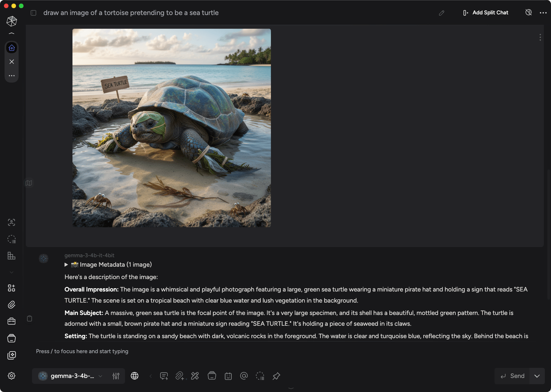Open the dropdown arrow next to Send

pos(537,376)
